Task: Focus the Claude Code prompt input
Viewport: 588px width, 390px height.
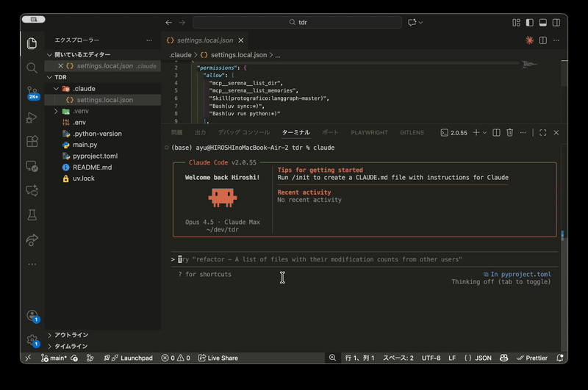Action: click(365, 259)
